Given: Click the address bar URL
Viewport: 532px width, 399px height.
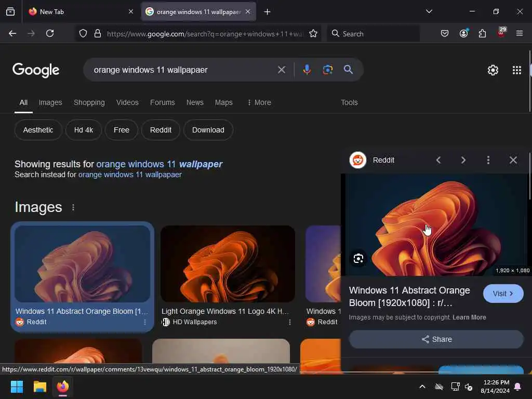Looking at the screenshot, I should point(204,34).
